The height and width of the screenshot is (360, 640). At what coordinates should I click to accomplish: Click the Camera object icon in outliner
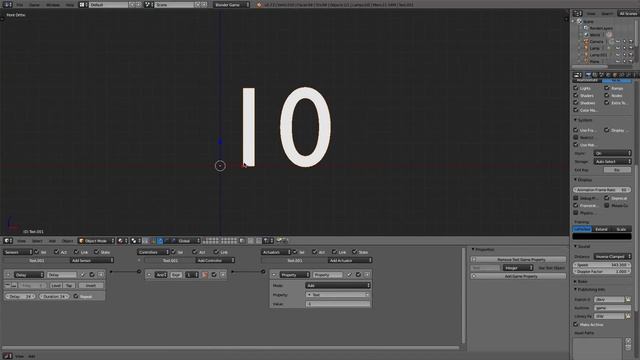tap(586, 41)
